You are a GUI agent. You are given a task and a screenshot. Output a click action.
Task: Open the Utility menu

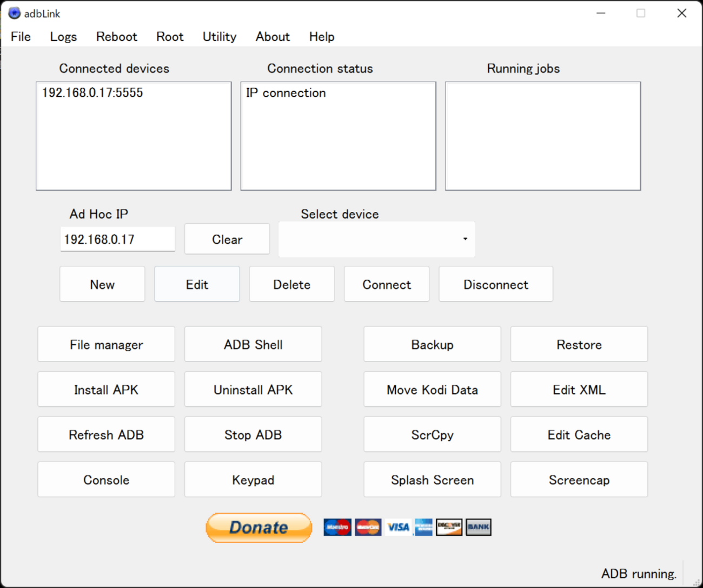(x=219, y=37)
